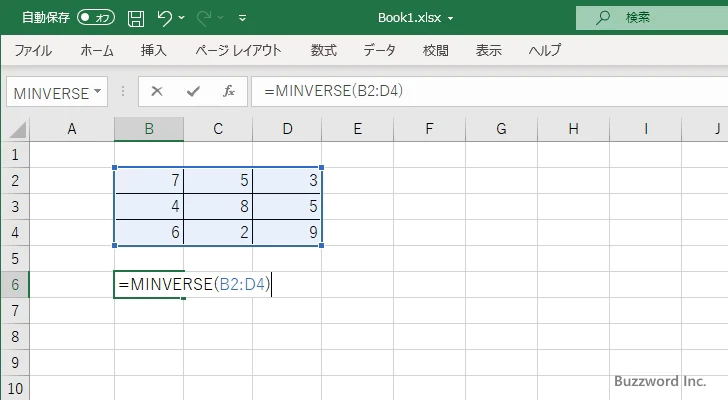Select row 5 header
Viewport: 728px width, 400px height.
click(x=15, y=258)
